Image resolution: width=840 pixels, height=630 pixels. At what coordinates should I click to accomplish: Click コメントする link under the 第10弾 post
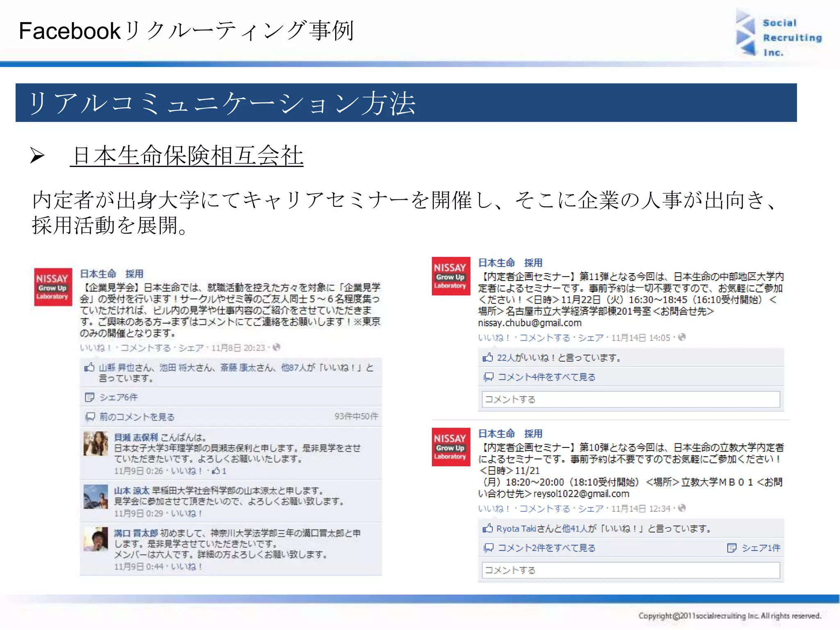point(545,509)
